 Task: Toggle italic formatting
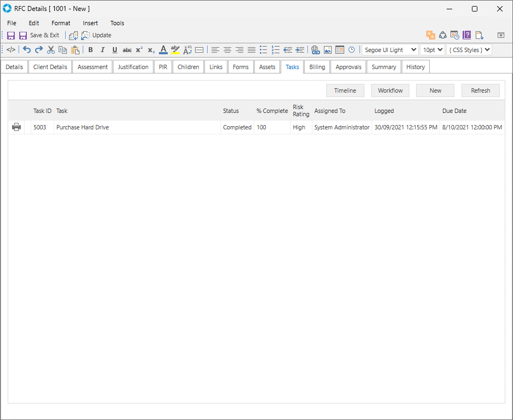(x=102, y=50)
